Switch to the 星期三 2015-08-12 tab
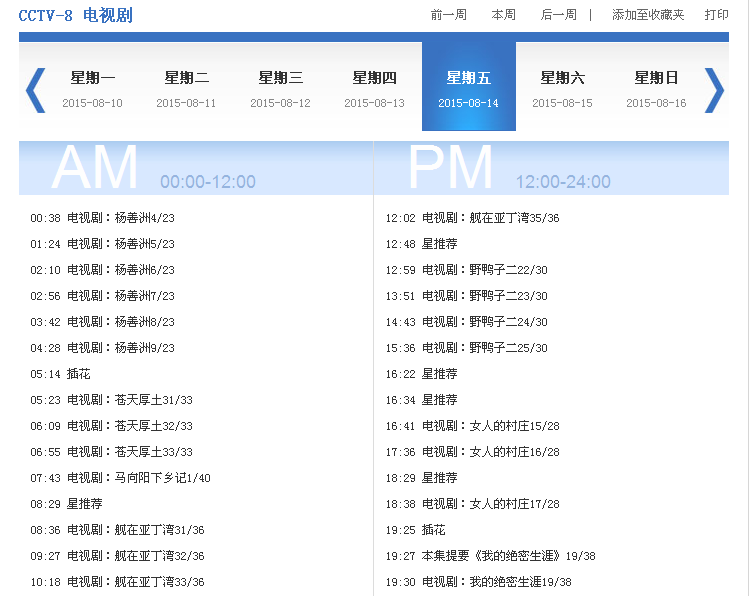Screen dimensions: 749x596 tap(280, 89)
